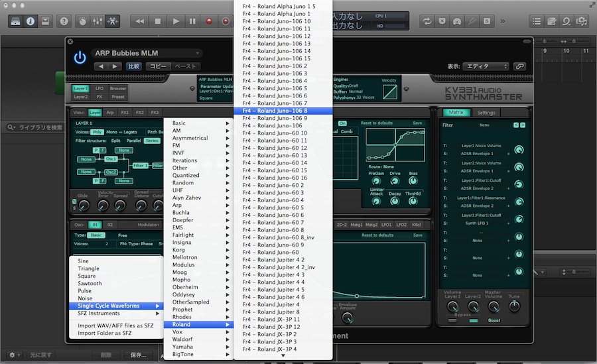597x364 pixels.
Task: Expand SFZ Instruments submenu
Action: [x=116, y=313]
